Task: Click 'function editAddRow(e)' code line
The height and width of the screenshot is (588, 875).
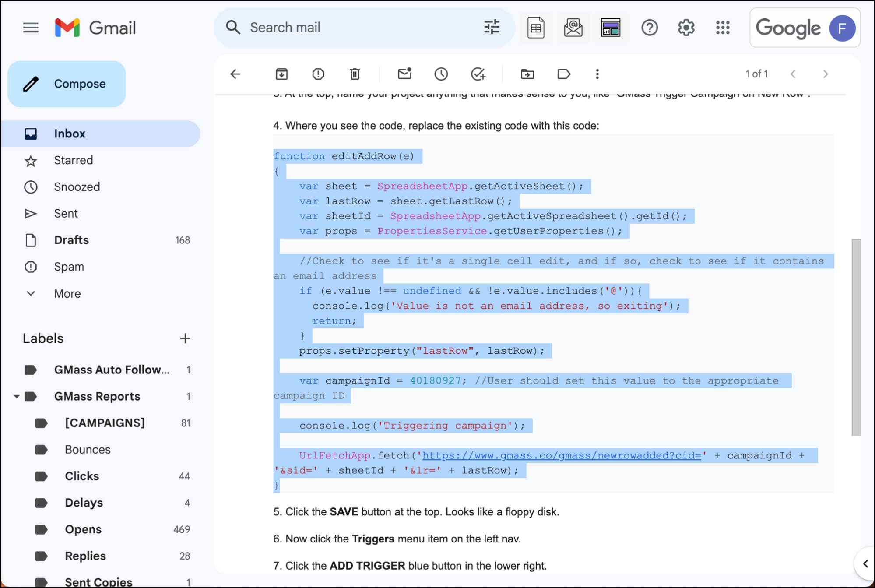Action: (x=344, y=156)
